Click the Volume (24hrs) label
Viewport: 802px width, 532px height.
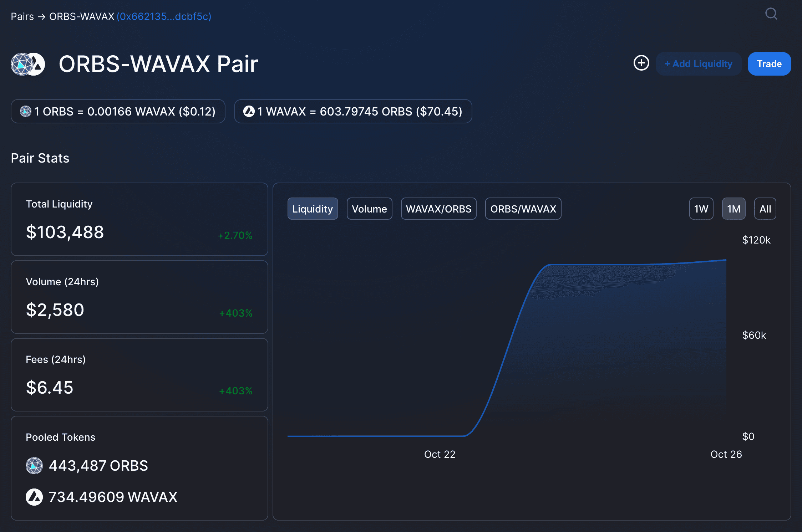62,282
